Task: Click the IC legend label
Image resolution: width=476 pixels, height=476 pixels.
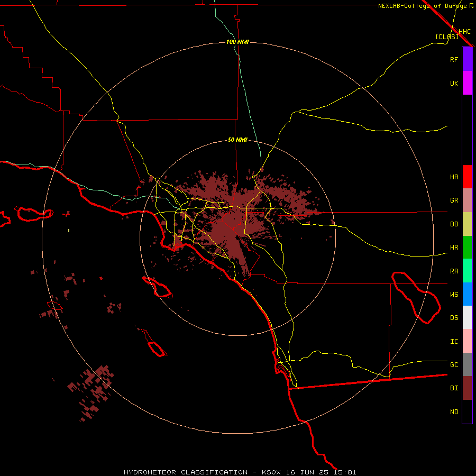Action: tap(454, 341)
